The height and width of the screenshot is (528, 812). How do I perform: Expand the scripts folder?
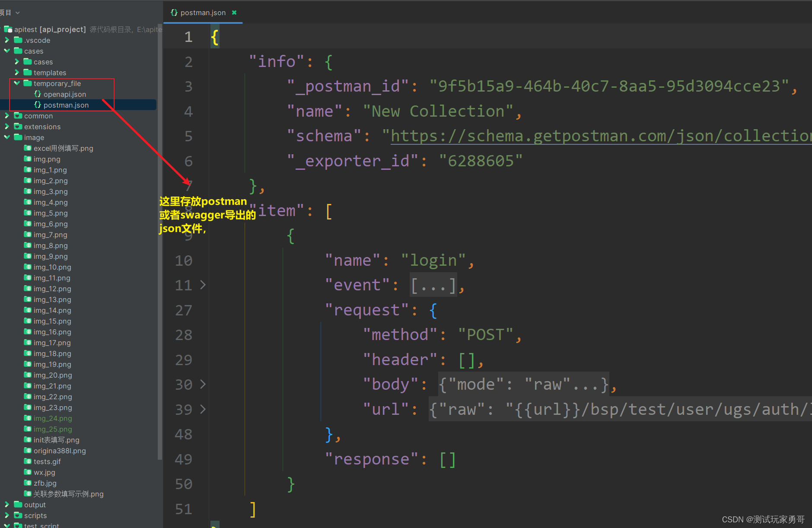(7, 515)
